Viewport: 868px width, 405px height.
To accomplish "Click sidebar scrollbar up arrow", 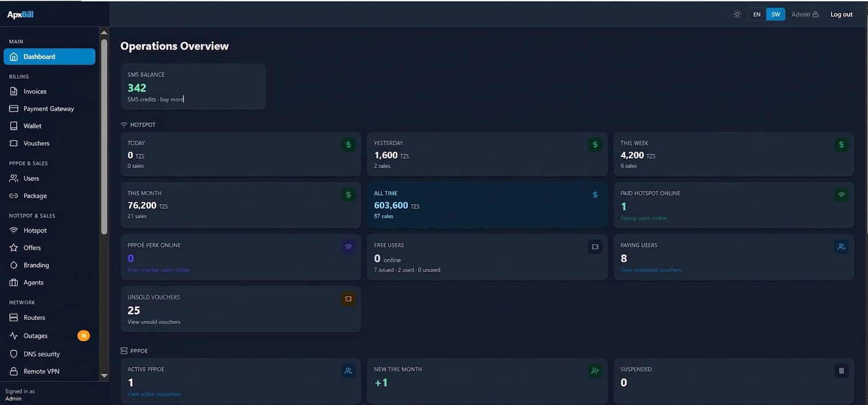I will coord(104,33).
